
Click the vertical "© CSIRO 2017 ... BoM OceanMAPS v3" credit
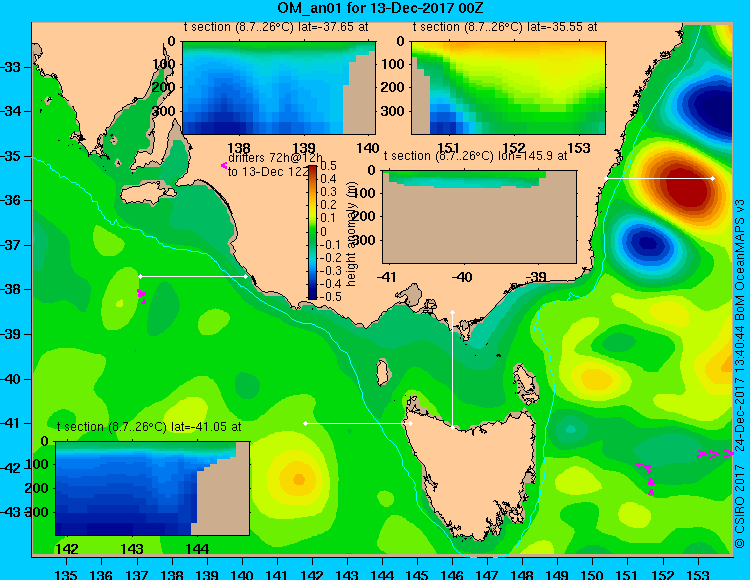[x=741, y=373]
